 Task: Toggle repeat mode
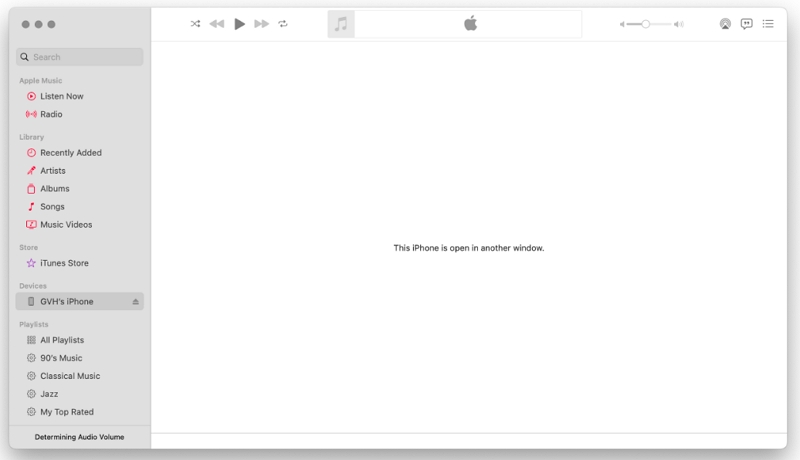pyautogui.click(x=283, y=23)
